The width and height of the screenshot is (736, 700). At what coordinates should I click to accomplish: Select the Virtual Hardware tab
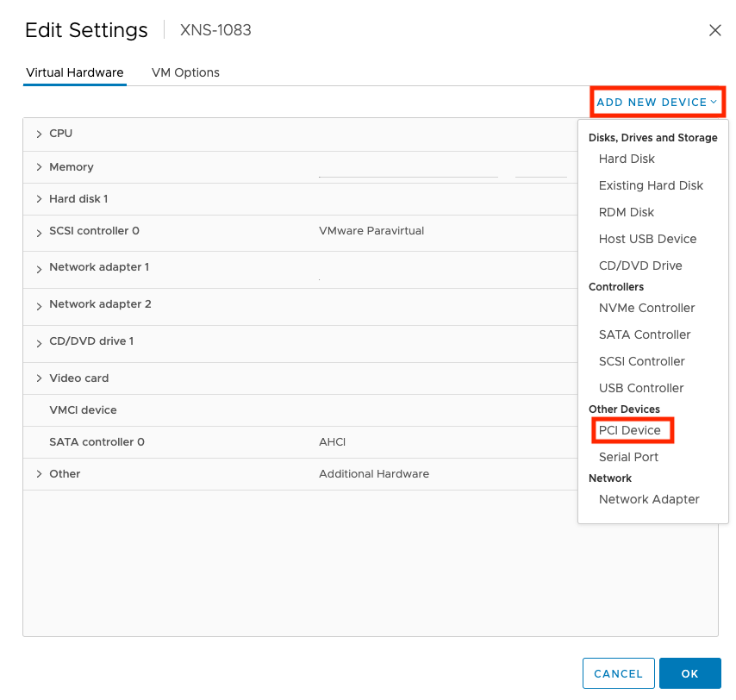click(x=75, y=72)
